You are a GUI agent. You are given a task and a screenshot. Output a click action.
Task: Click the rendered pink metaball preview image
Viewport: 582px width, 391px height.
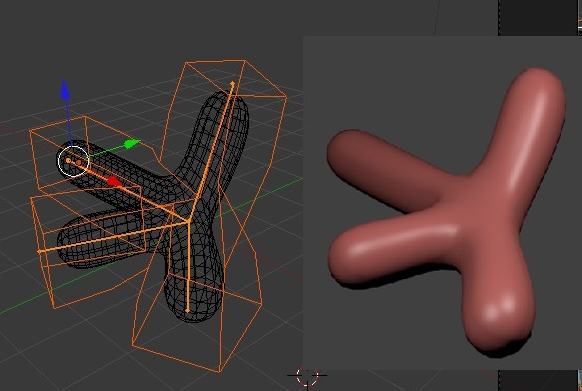[442, 203]
